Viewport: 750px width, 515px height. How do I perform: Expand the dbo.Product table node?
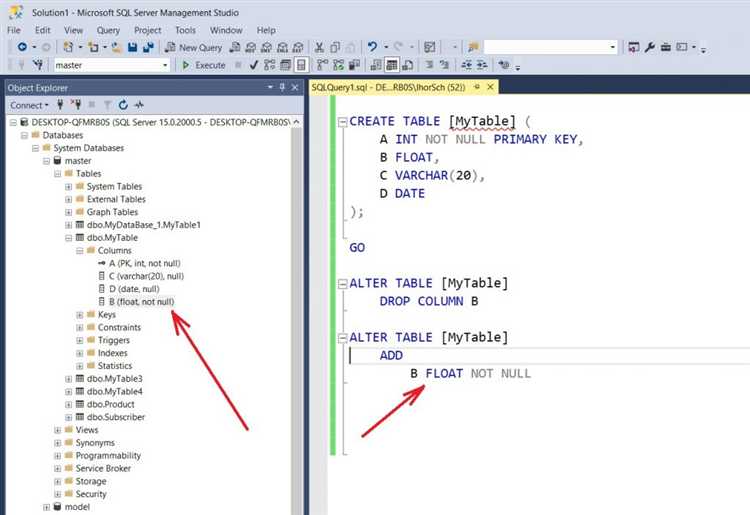[68, 404]
